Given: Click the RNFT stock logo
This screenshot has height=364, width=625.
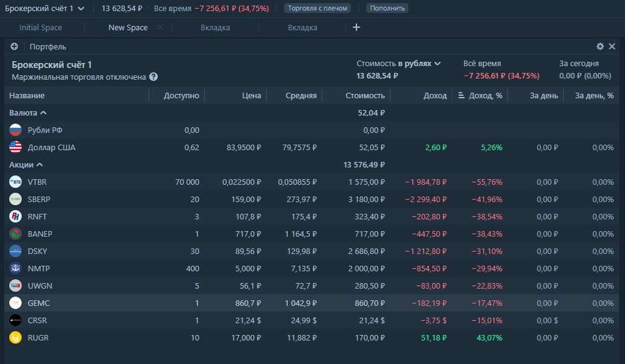Looking at the screenshot, I should click(15, 217).
